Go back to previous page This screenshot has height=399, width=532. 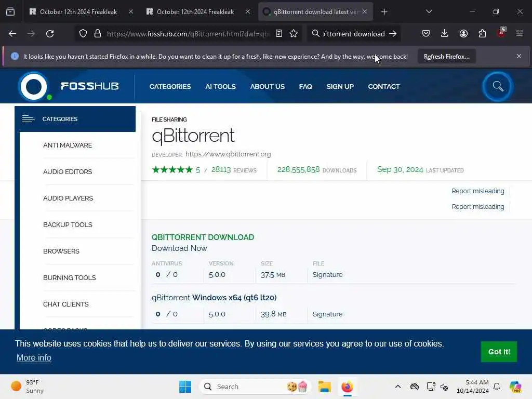click(x=12, y=34)
